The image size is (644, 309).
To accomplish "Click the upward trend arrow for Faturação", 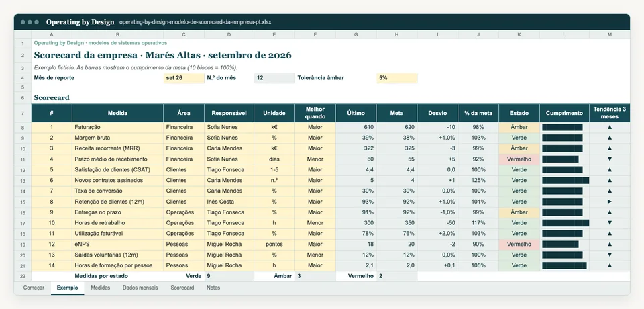I will pos(610,127).
